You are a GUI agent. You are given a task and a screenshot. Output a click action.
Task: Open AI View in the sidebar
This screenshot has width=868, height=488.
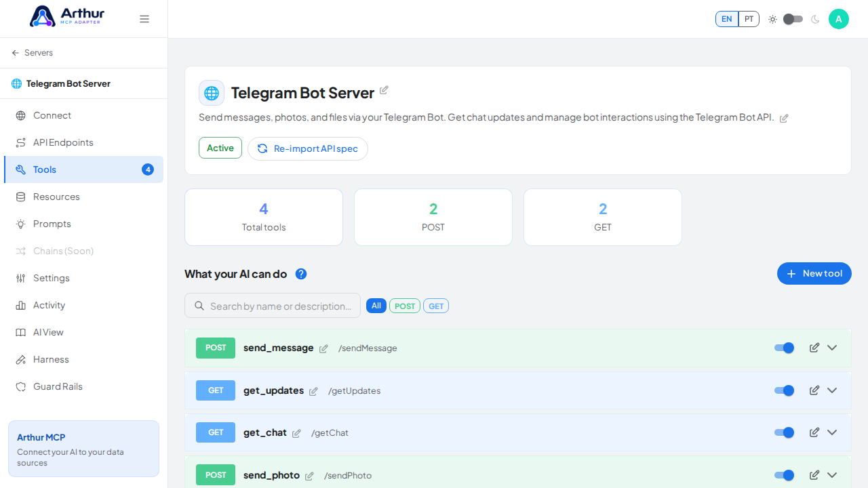coord(83,332)
